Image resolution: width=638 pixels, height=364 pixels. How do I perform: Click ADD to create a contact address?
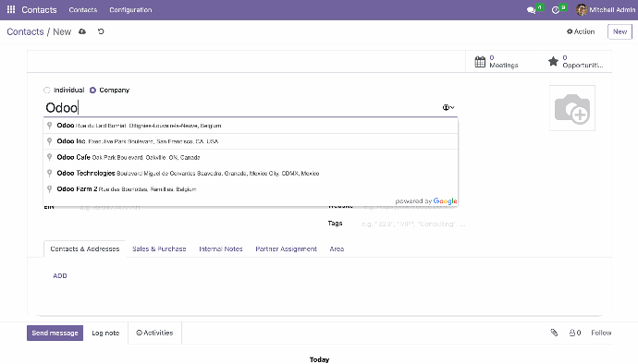pyautogui.click(x=60, y=275)
